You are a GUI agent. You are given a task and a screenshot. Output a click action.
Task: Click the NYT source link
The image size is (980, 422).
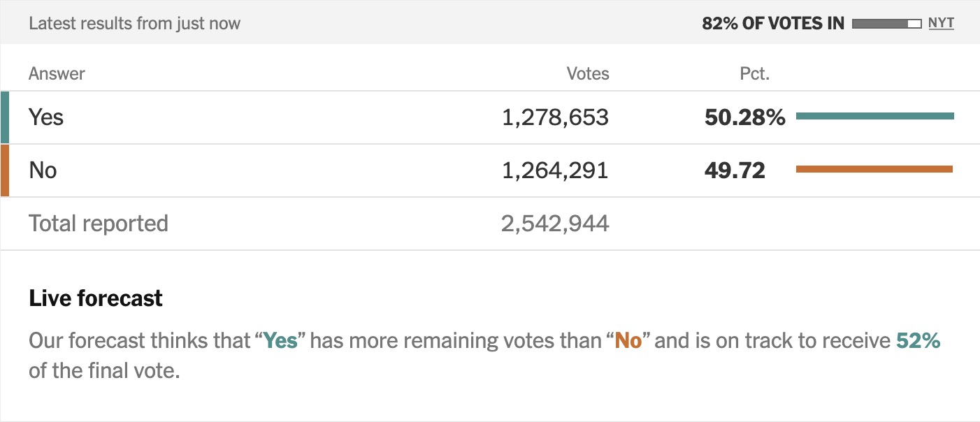[x=941, y=23]
